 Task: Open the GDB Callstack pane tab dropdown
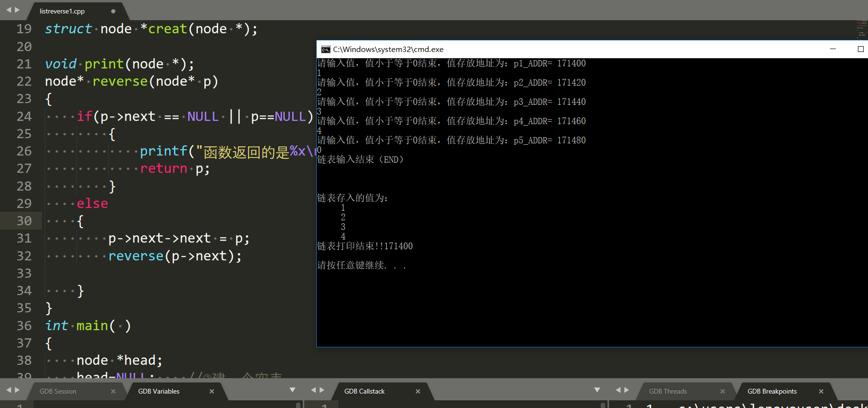[x=597, y=390]
